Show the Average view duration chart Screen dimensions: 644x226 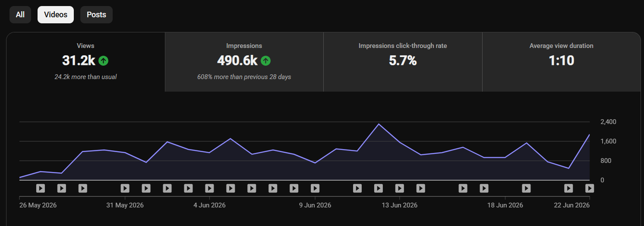coord(562,62)
